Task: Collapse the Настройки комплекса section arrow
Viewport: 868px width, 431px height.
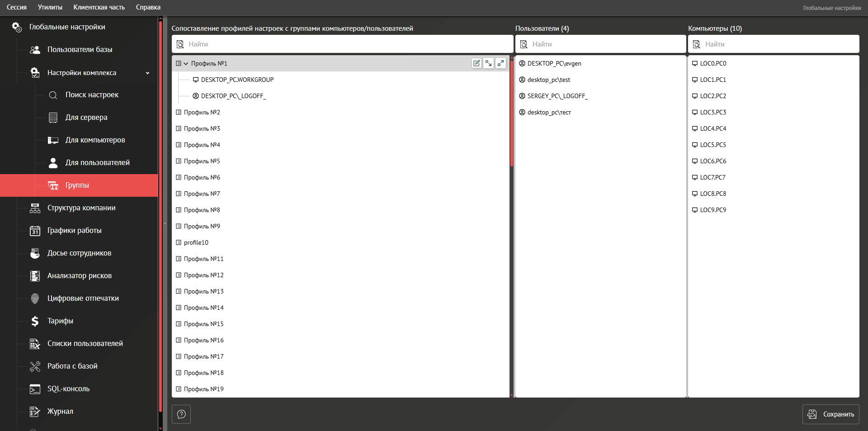Action: click(147, 73)
